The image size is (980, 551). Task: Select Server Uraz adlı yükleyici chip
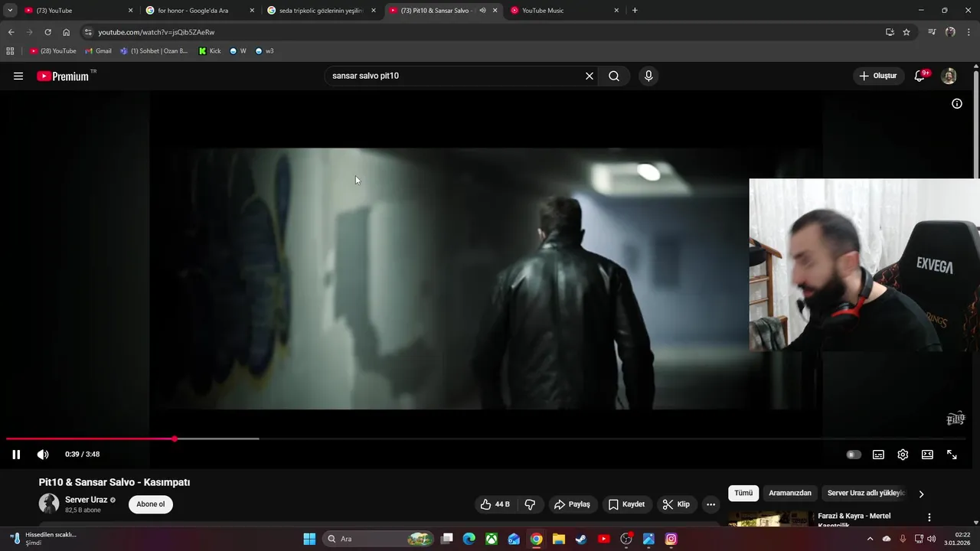click(x=866, y=493)
